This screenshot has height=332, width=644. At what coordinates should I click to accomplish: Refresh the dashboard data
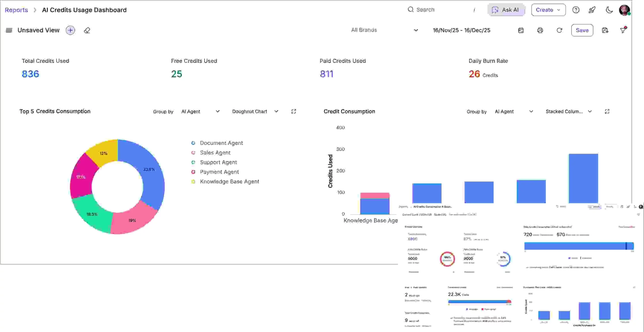[559, 30]
